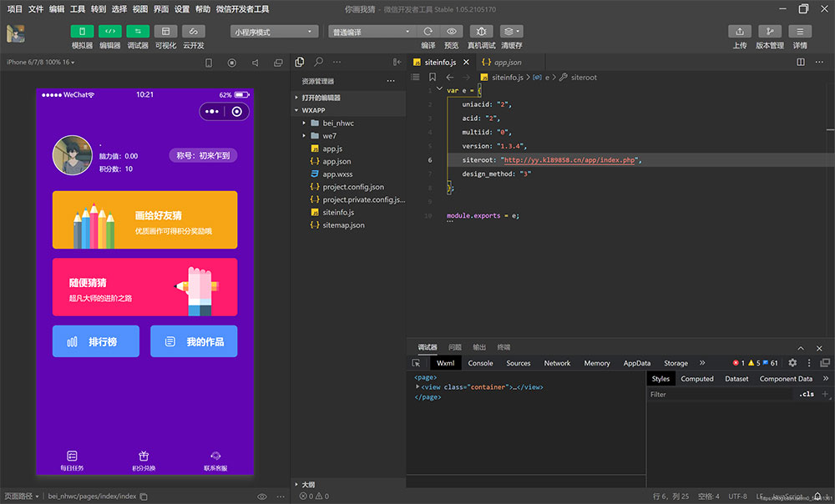Expand the bei_nhwc folder
The image size is (835, 504).
[x=338, y=123]
